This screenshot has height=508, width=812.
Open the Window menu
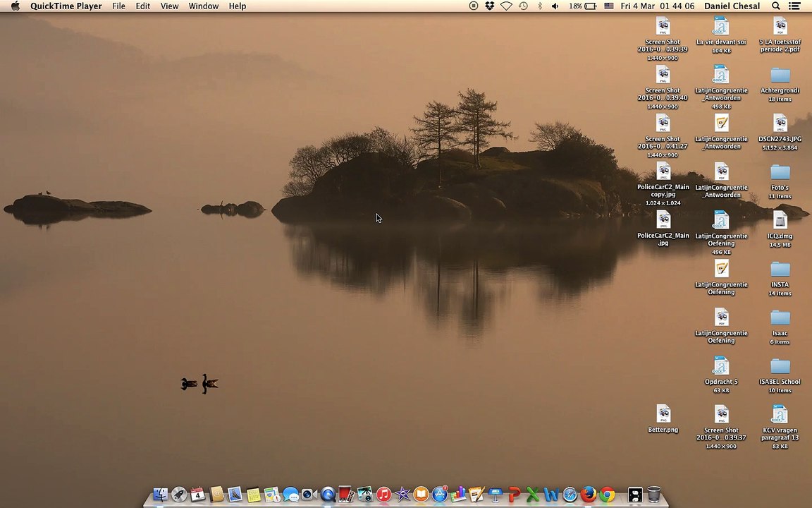coord(204,6)
